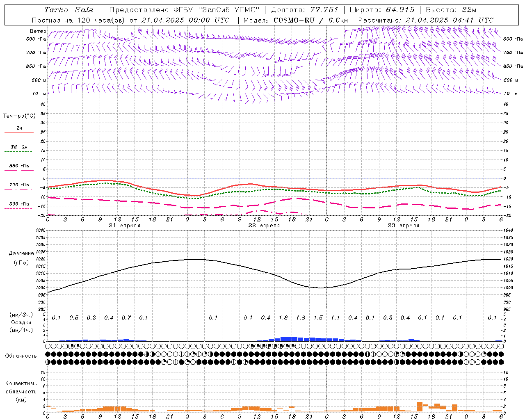Click the Tarko-Sale station title
This screenshot has height=420, width=525.
click(69, 10)
